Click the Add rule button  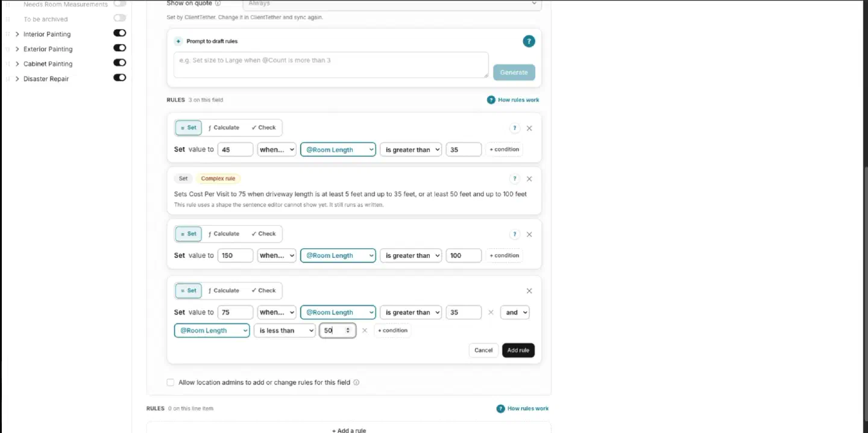[x=518, y=350]
